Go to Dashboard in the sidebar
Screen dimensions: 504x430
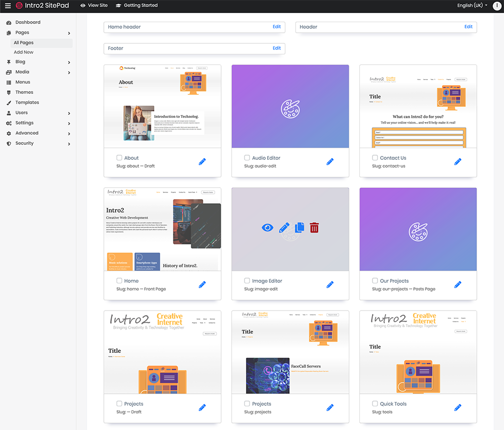pyautogui.click(x=28, y=22)
